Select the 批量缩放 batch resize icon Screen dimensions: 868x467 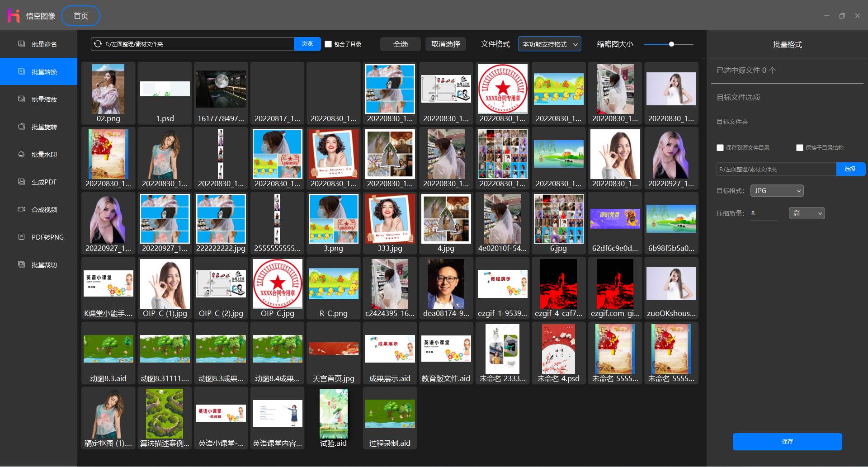click(21, 99)
